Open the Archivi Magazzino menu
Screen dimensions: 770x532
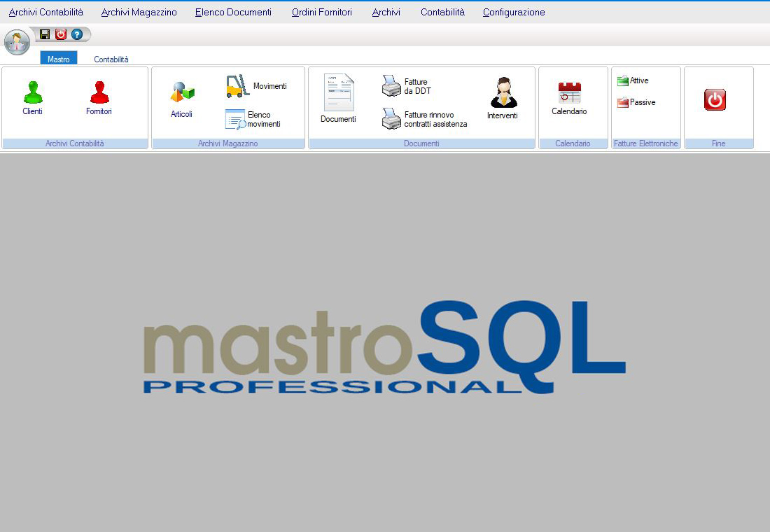click(139, 13)
